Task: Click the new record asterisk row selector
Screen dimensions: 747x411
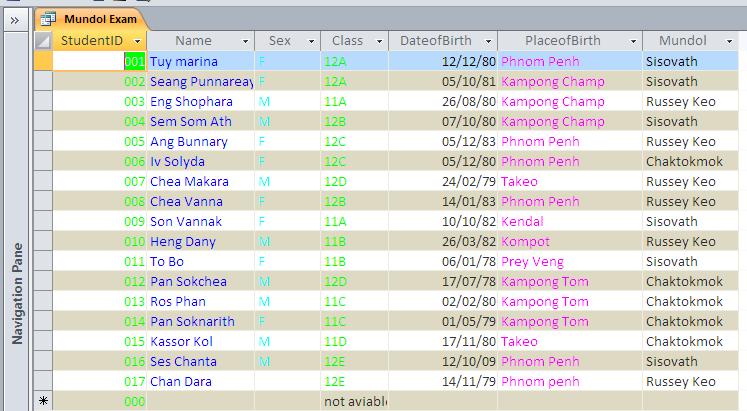Action: click(43, 401)
